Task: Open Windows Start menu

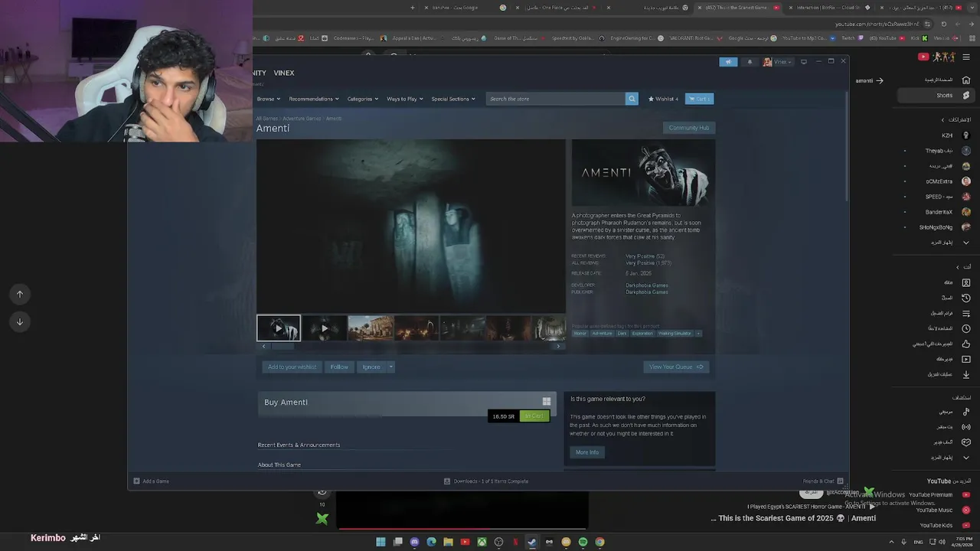Action: pos(381,542)
